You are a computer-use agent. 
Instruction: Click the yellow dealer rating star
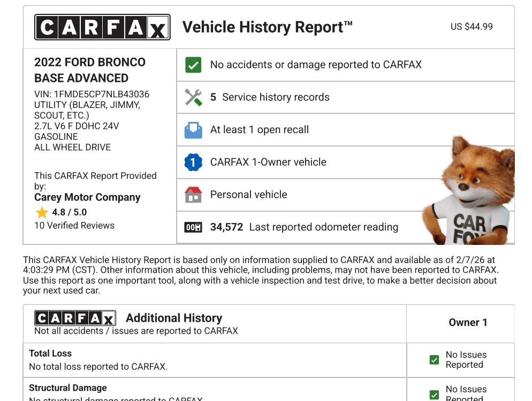(x=42, y=212)
